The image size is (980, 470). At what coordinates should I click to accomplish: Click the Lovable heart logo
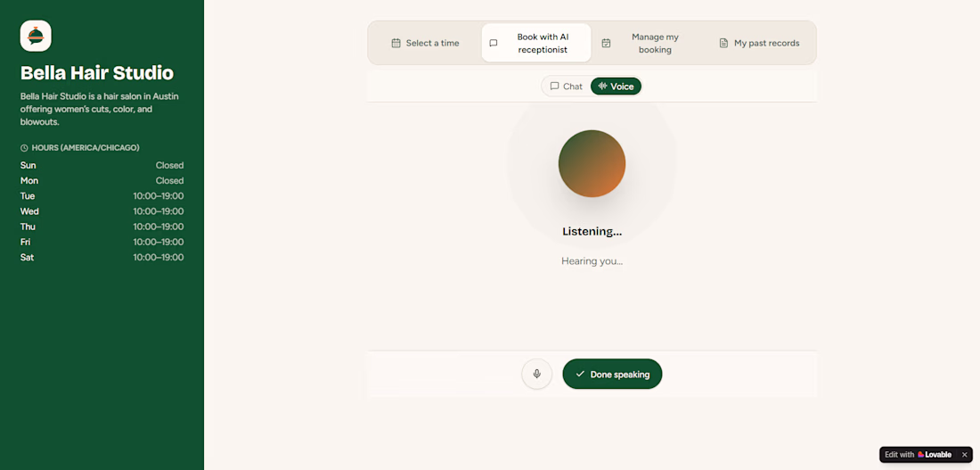pyautogui.click(x=920, y=455)
